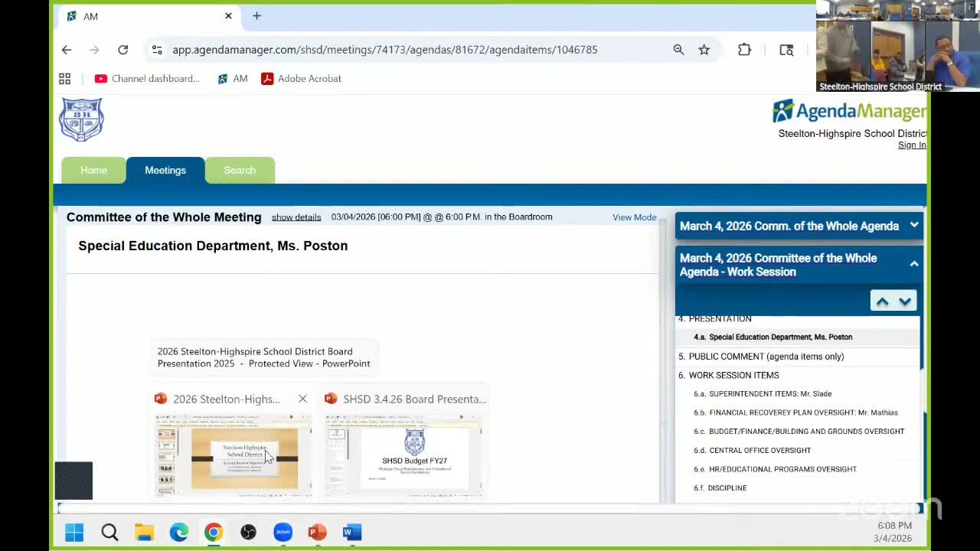Open the Channel dashboard bookmark
Image resolution: width=980 pixels, height=551 pixels.
[147, 79]
